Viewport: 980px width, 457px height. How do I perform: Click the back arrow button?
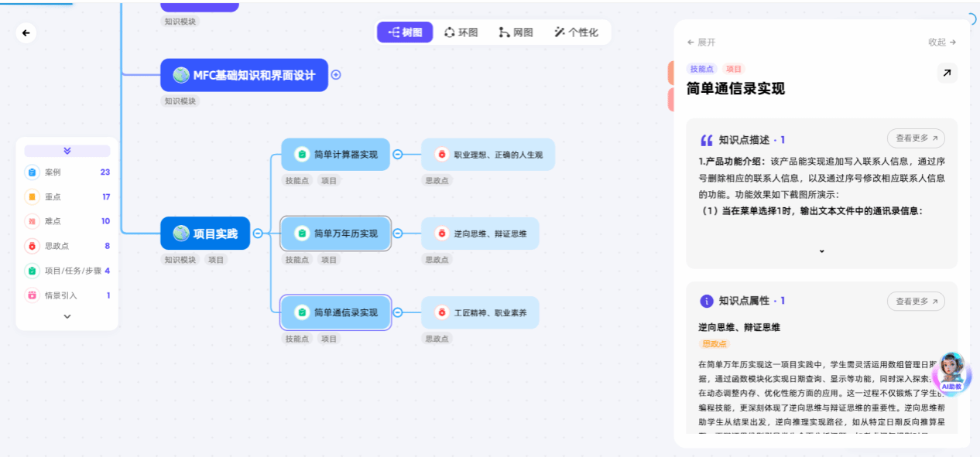[26, 32]
